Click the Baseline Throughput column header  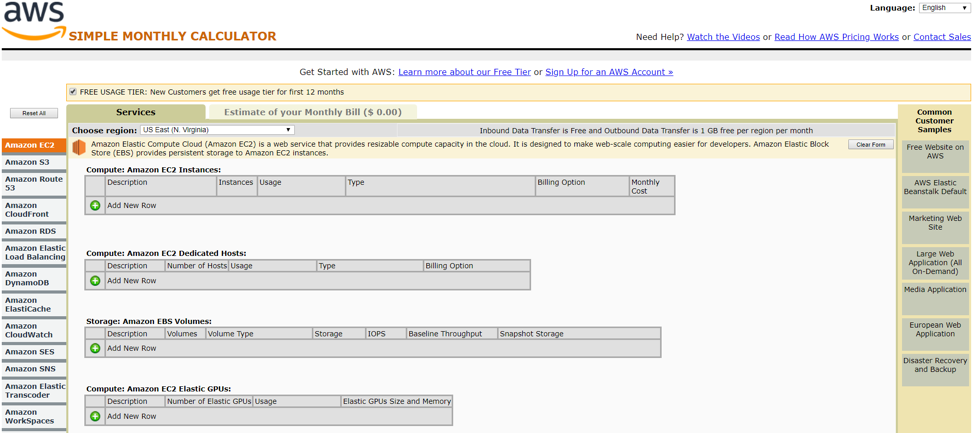452,334
